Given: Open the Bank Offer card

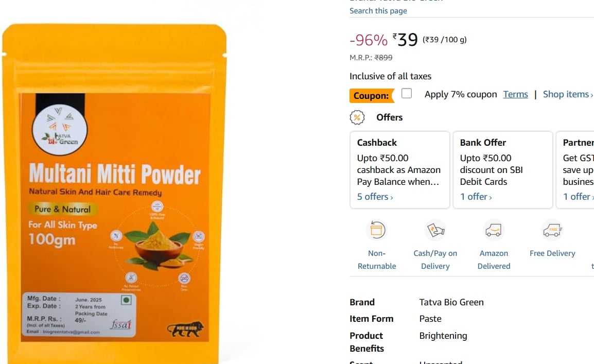Looking at the screenshot, I should [x=503, y=170].
